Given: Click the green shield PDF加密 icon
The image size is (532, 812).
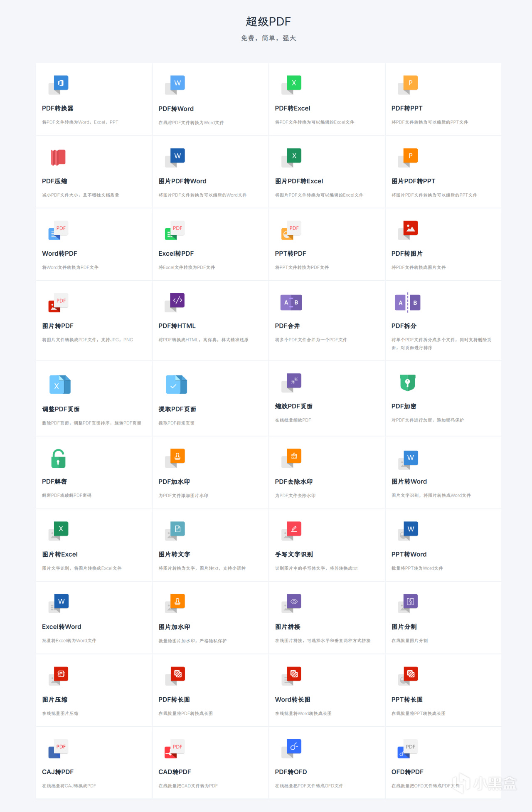Looking at the screenshot, I should [x=408, y=383].
